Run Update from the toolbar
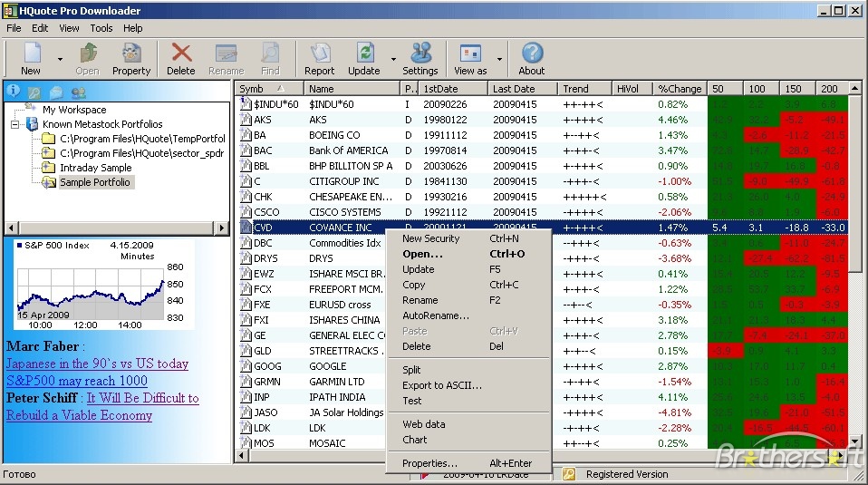Viewport: 868px width, 485px height. (x=364, y=54)
